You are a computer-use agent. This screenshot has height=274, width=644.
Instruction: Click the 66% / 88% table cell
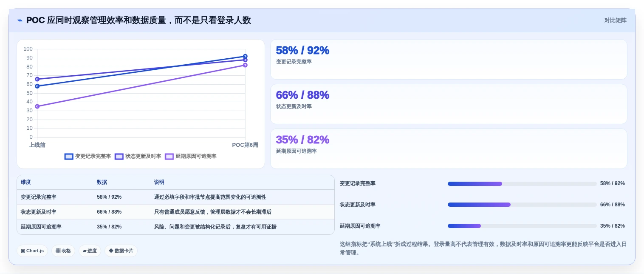109,212
